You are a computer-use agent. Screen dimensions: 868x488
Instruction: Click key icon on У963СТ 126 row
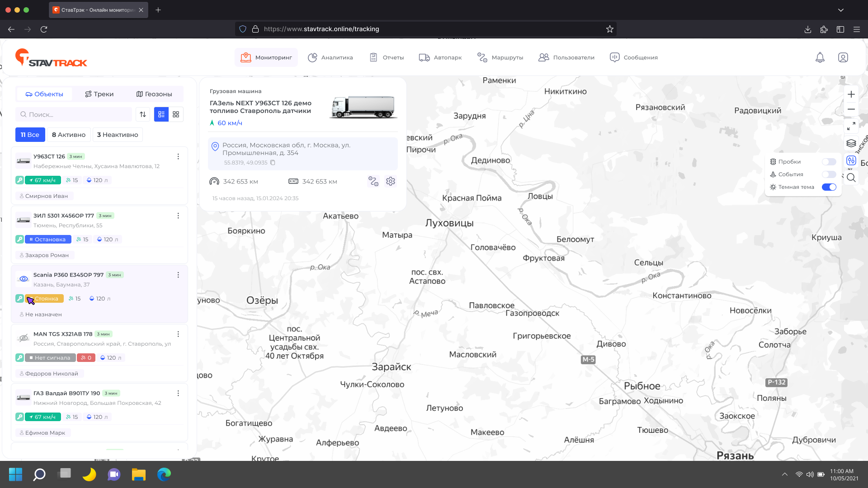click(19, 180)
